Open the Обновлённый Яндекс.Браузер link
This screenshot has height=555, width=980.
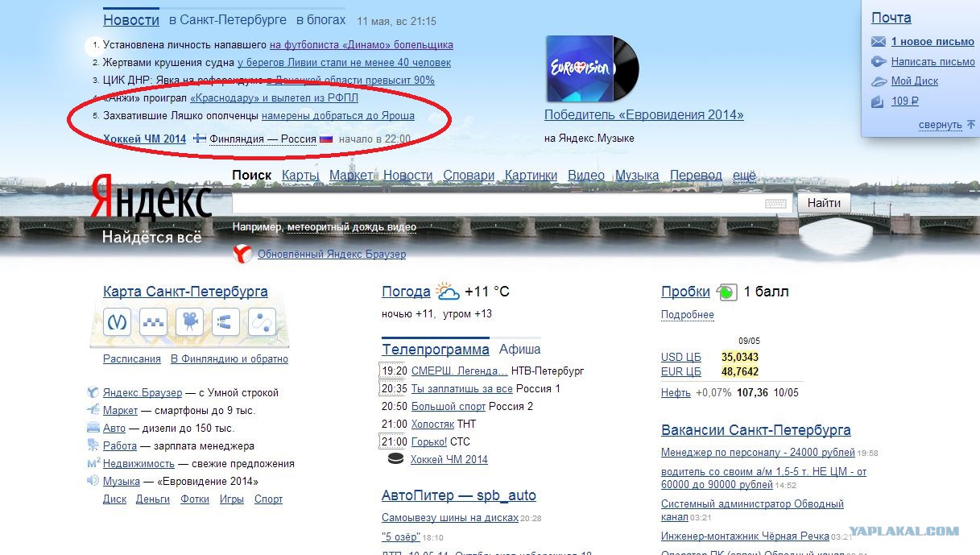click(x=332, y=255)
